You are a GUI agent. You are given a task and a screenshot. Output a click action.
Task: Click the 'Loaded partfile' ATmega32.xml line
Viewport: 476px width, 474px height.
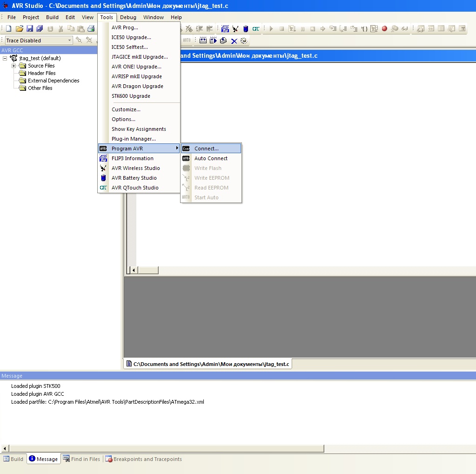click(x=107, y=402)
